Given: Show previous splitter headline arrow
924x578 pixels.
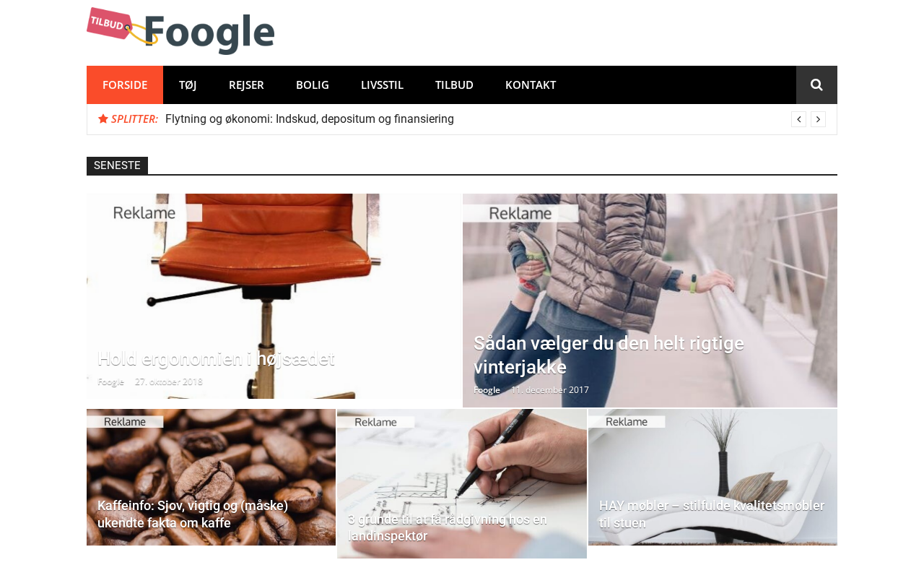Looking at the screenshot, I should pyautogui.click(x=798, y=119).
